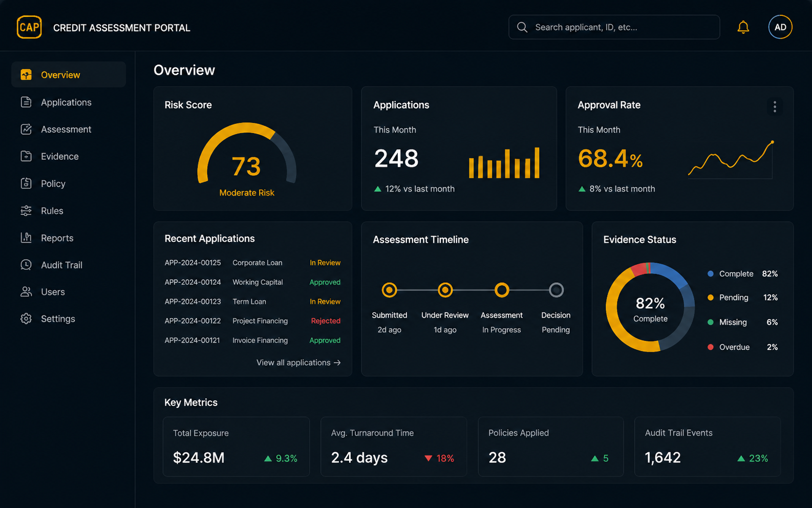
Task: Select Decision pending timeline marker
Action: (x=556, y=290)
